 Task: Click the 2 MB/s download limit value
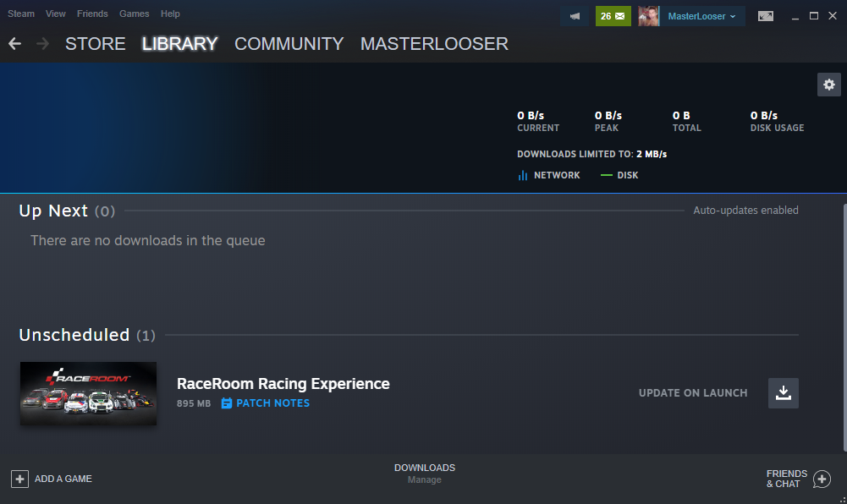point(652,155)
